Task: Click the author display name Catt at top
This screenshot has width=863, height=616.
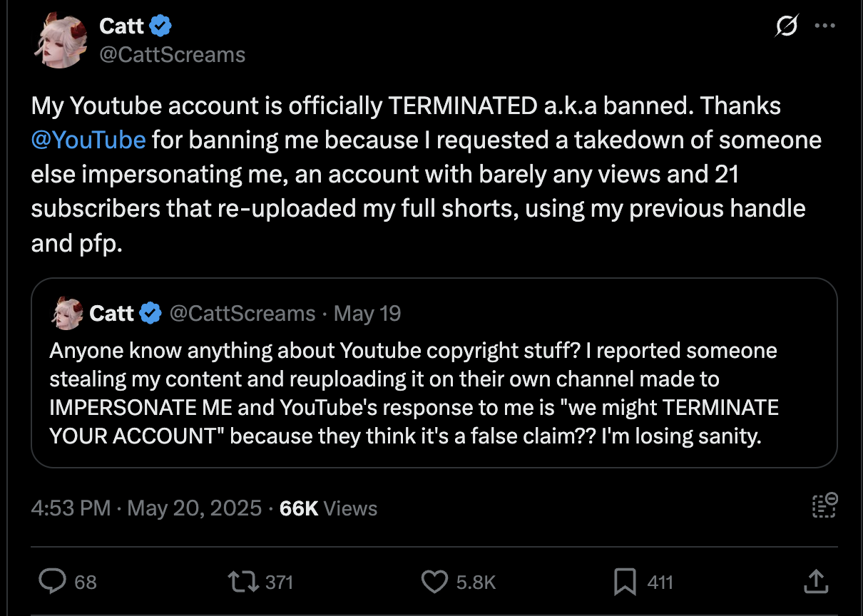Action: 122,26
